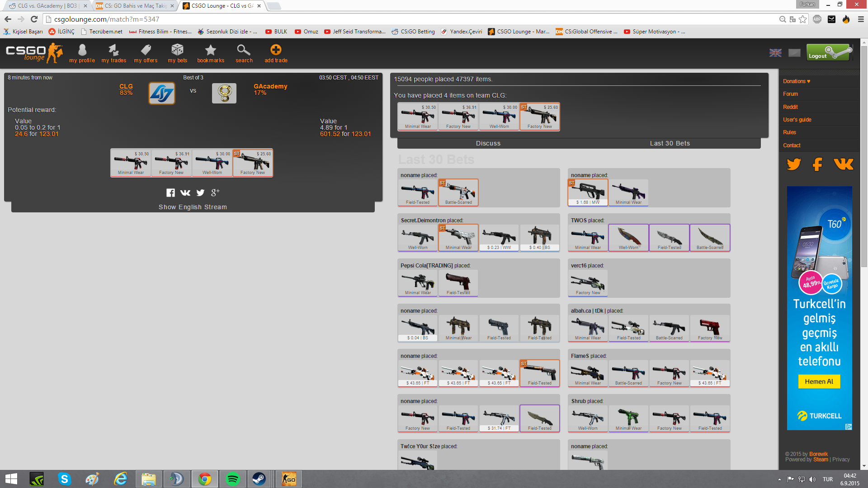Click CLG team name link
Screen dimensions: 868x488
tap(126, 86)
